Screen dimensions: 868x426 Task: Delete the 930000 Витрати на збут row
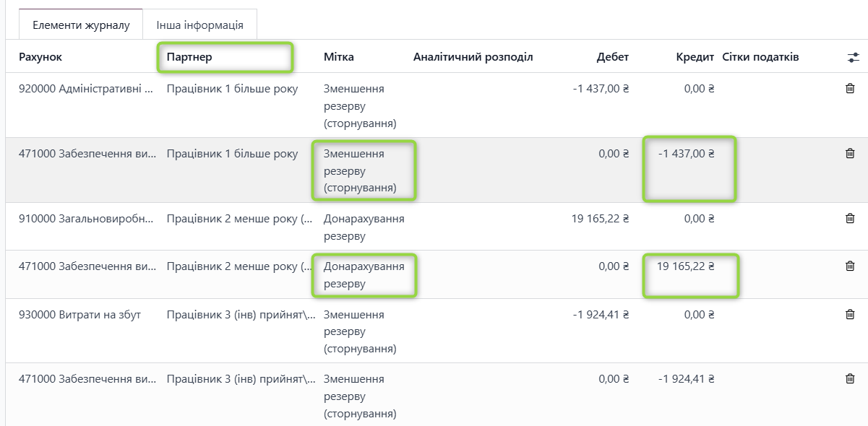coord(850,315)
